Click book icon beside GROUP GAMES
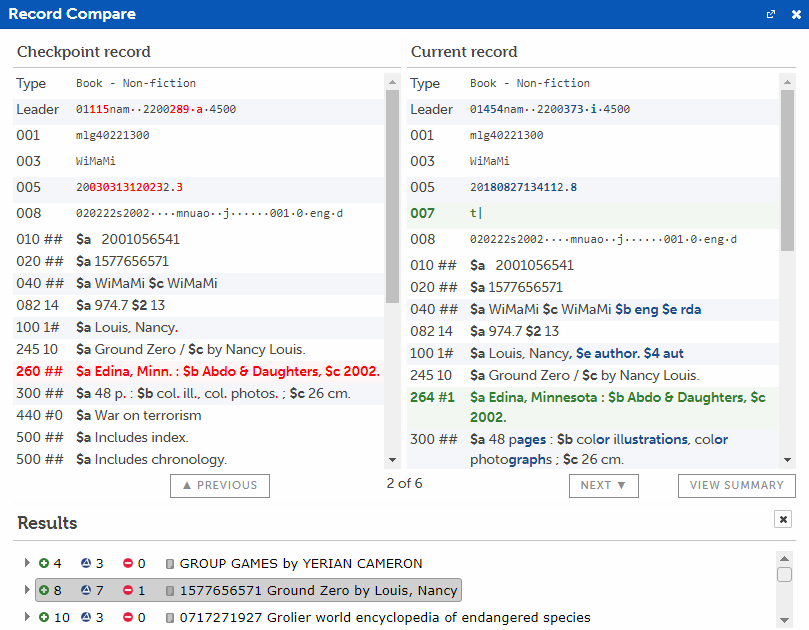Image resolution: width=809 pixels, height=630 pixels. click(x=170, y=564)
